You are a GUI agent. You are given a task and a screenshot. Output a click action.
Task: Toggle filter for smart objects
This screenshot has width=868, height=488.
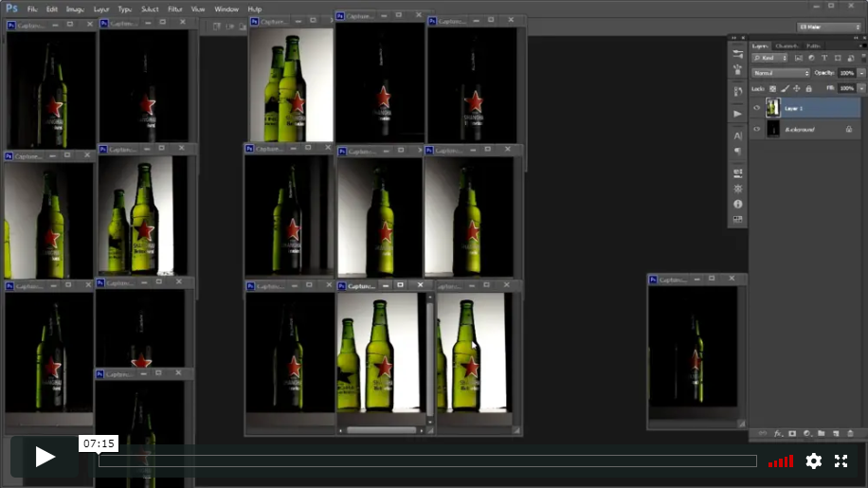(851, 58)
